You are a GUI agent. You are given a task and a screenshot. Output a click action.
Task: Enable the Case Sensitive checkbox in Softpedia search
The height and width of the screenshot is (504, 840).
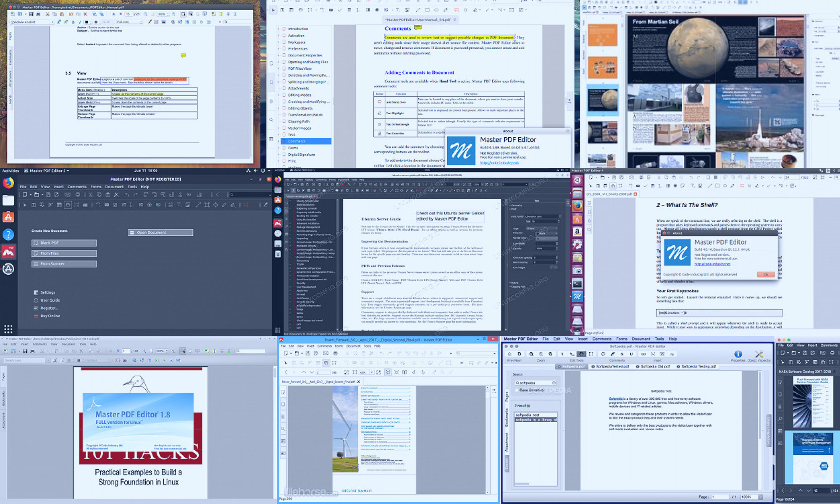pos(517,390)
